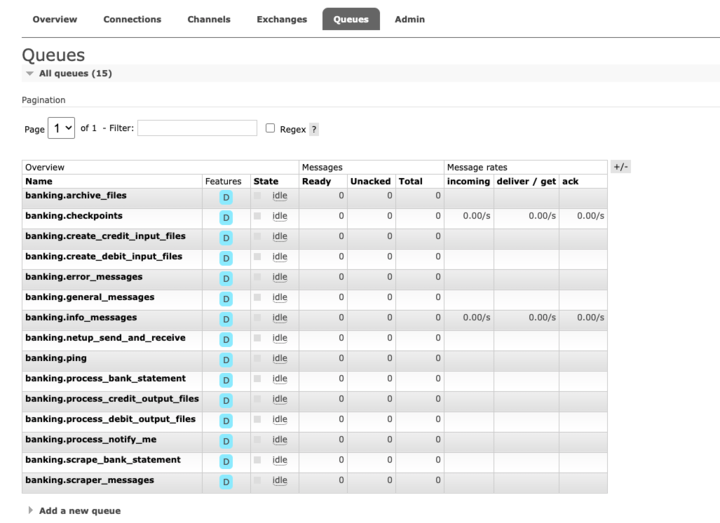Click into the Filter input field
The image size is (720, 523).
click(x=197, y=128)
